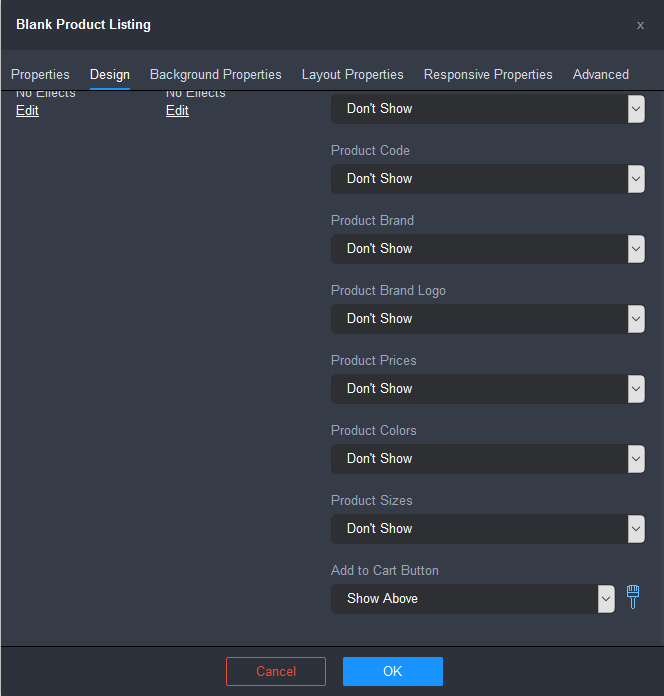
Task: Expand the Product Brand dropdown
Action: pos(487,249)
